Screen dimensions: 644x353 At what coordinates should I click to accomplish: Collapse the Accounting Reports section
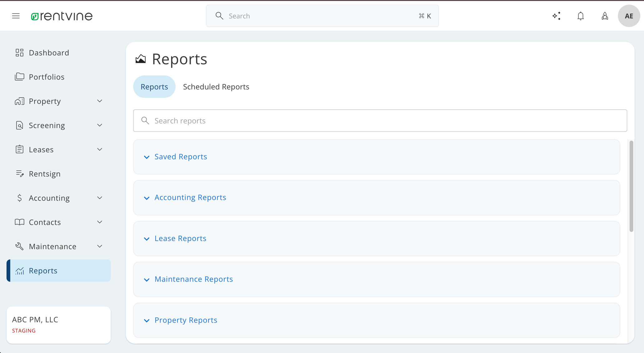(190, 197)
